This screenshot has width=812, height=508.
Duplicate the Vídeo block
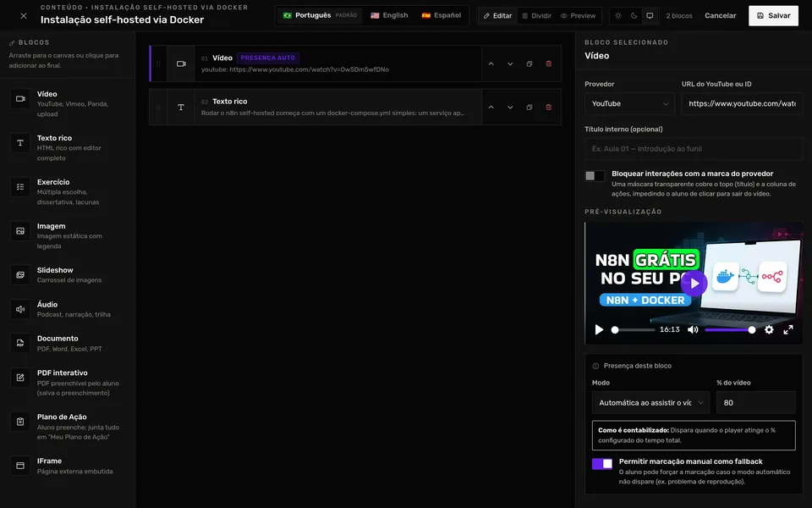click(529, 63)
